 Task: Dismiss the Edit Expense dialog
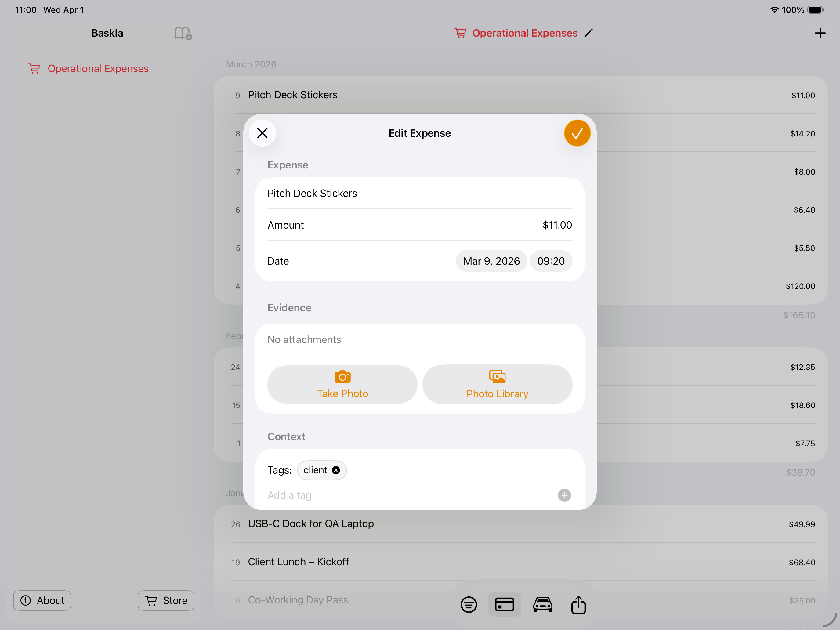262,133
